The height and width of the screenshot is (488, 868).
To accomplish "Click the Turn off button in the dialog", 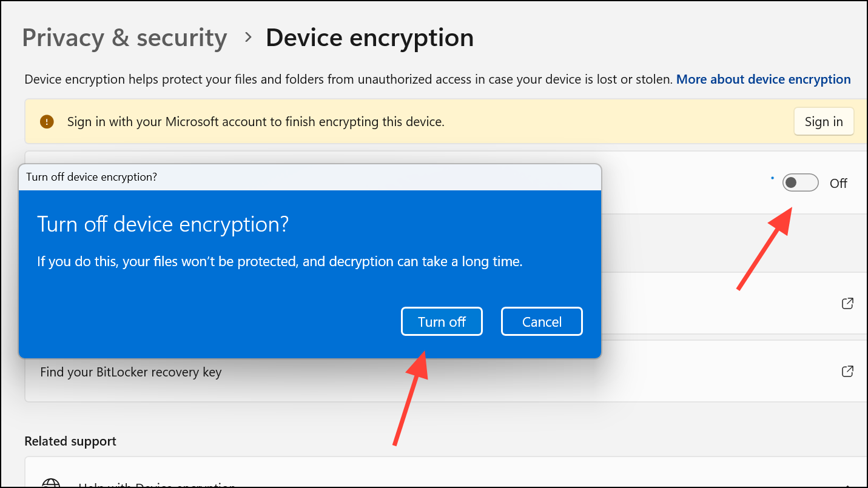I will click(x=442, y=321).
